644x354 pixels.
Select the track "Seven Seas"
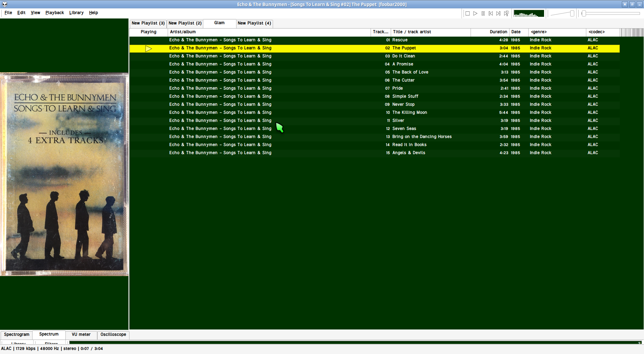click(x=374, y=129)
